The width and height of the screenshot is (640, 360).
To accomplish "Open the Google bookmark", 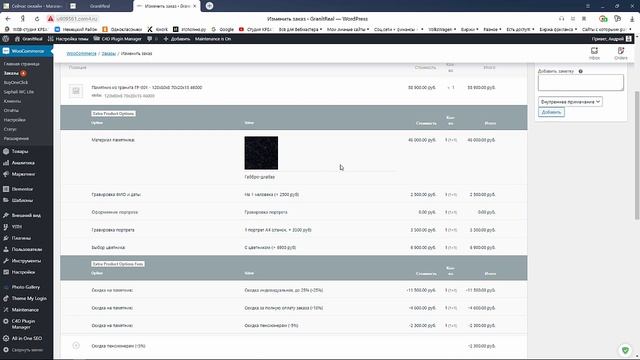I will coord(223,29).
